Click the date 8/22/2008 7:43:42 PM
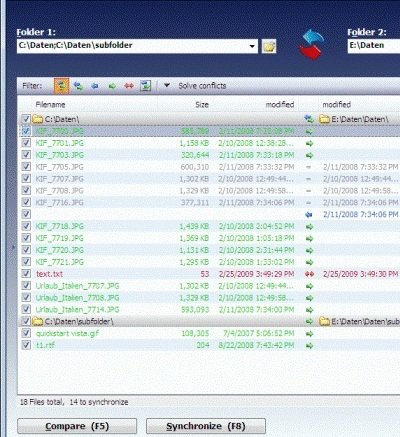The image size is (400, 437). (256, 345)
